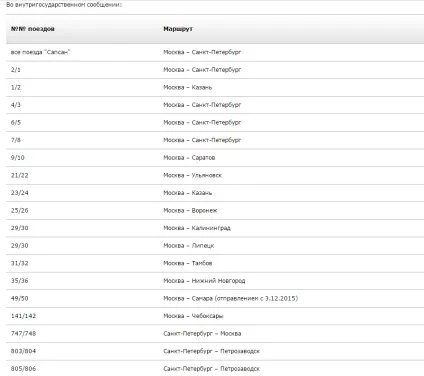Click train number '9/10'

coord(18,158)
